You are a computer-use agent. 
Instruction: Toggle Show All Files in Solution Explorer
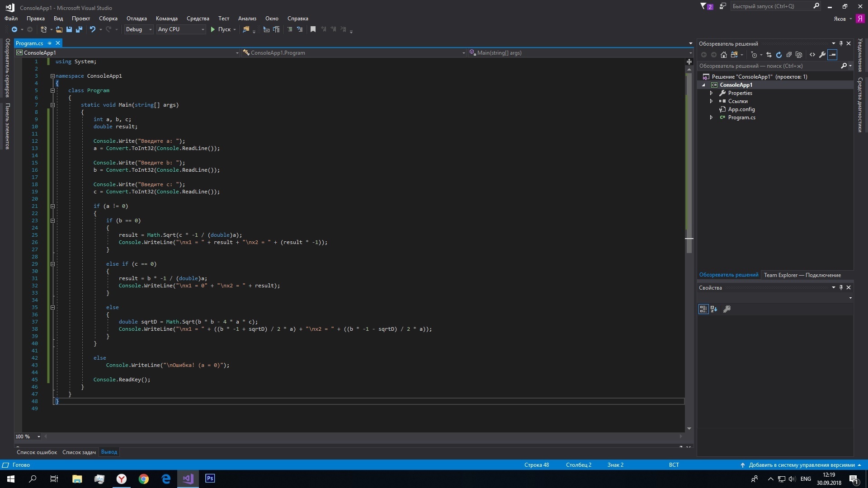(x=799, y=55)
